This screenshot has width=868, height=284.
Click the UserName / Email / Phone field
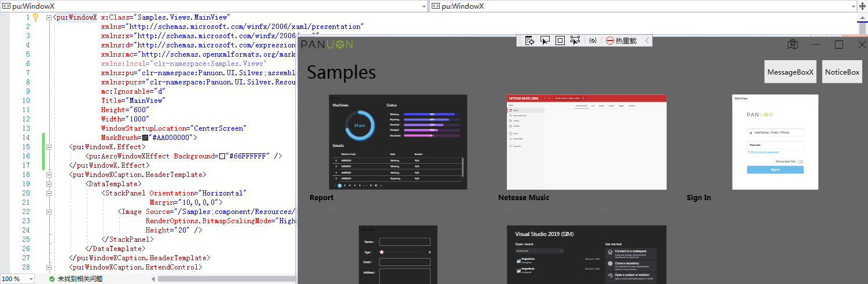click(775, 132)
